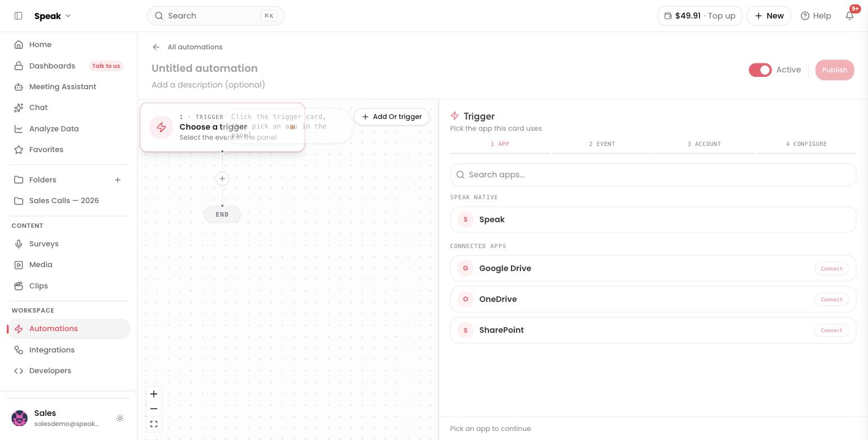Fit canvas to view icon
This screenshot has height=440, width=868.
coord(154,424)
